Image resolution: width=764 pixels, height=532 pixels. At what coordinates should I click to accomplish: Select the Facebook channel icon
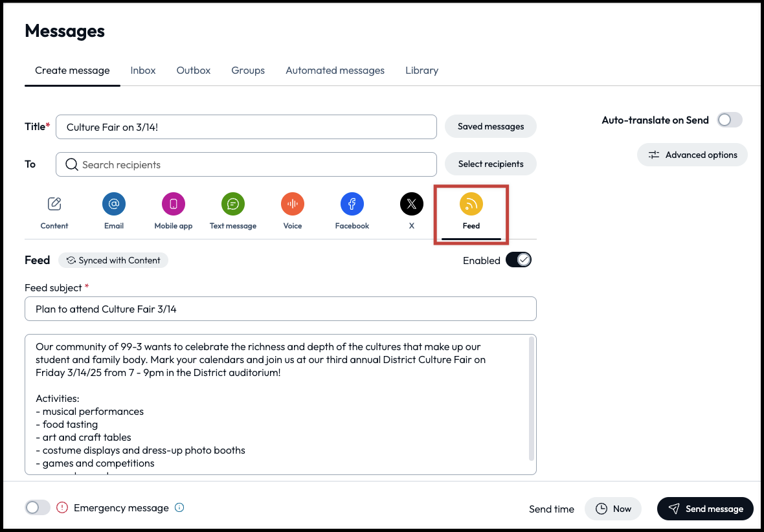352,205
